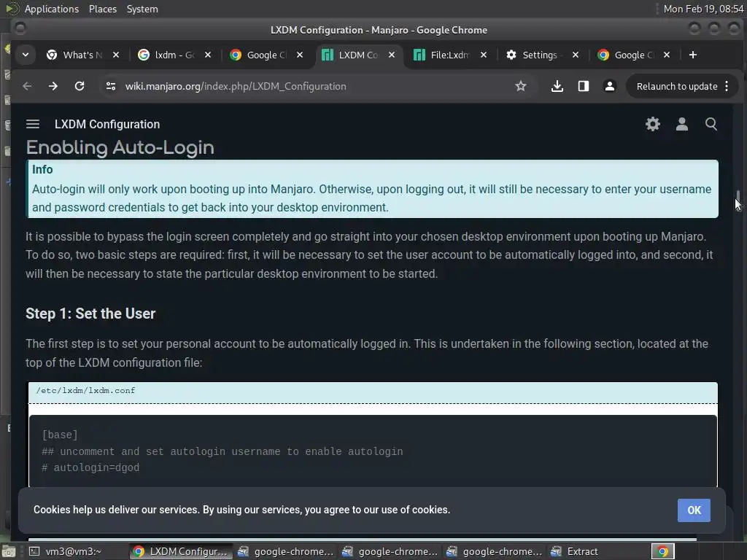Image resolution: width=747 pixels, height=560 pixels.
Task: Open the Chrome three-dot menu
Action: click(727, 86)
